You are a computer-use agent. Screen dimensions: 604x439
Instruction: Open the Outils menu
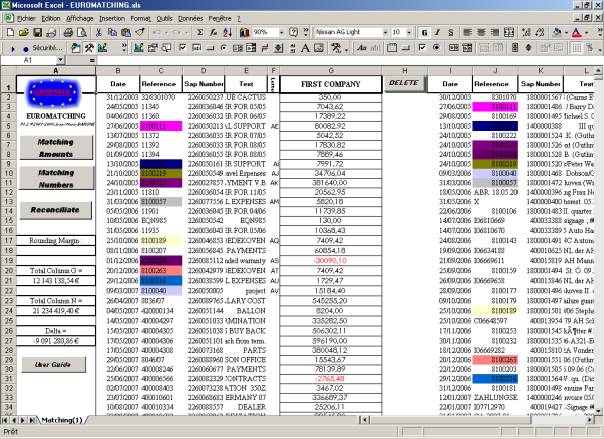(x=164, y=18)
